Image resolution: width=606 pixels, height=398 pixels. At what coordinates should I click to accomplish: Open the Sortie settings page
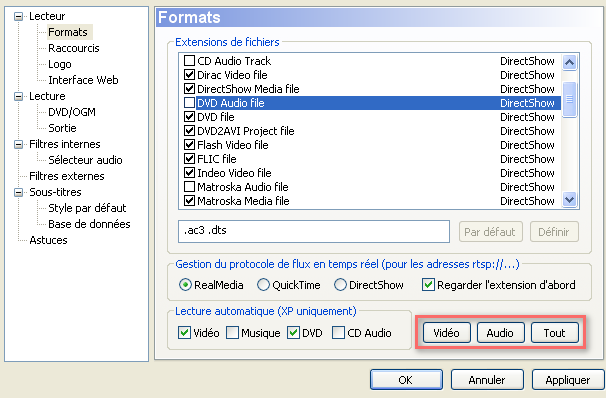click(x=62, y=128)
